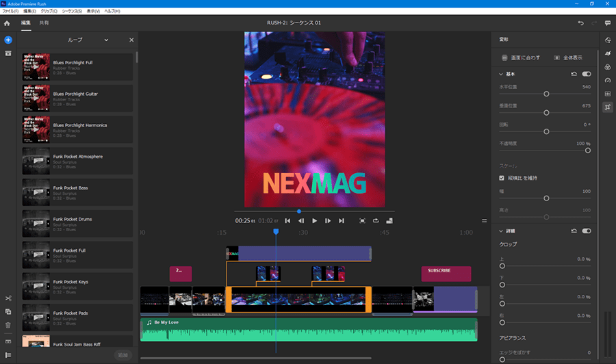Open the ファイル menu

tap(10, 11)
